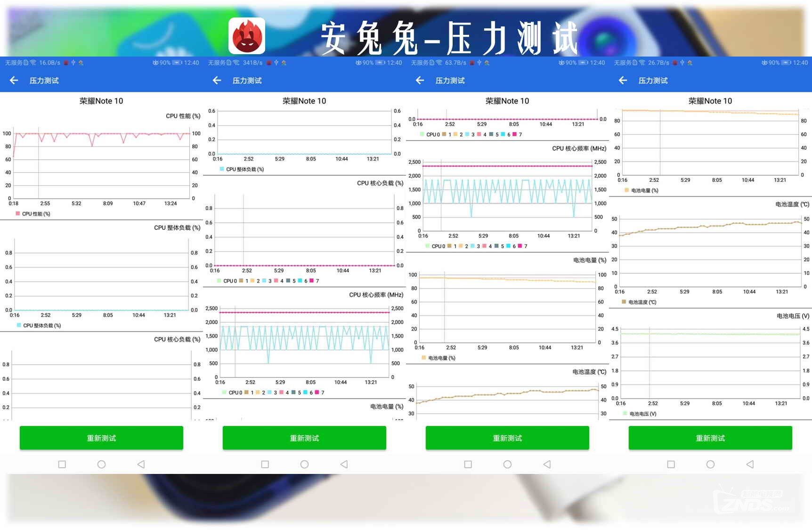812x530 pixels.
Task: Tap the square recents key in fourth screenshot
Action: (671, 464)
